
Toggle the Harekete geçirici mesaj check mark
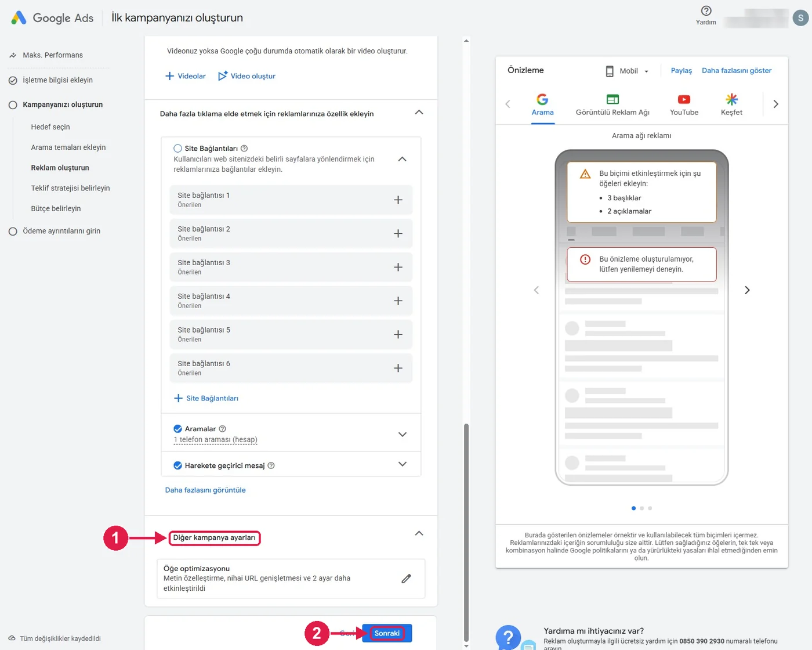click(178, 465)
